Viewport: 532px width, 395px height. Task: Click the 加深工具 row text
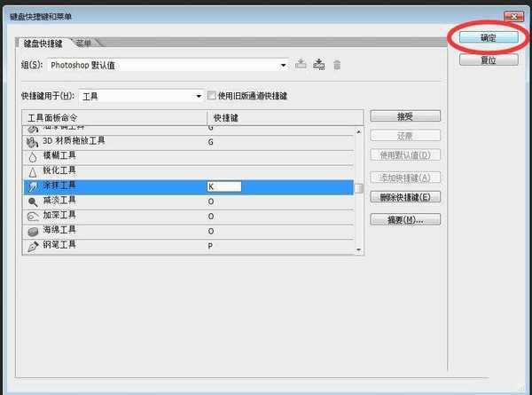[x=59, y=215]
